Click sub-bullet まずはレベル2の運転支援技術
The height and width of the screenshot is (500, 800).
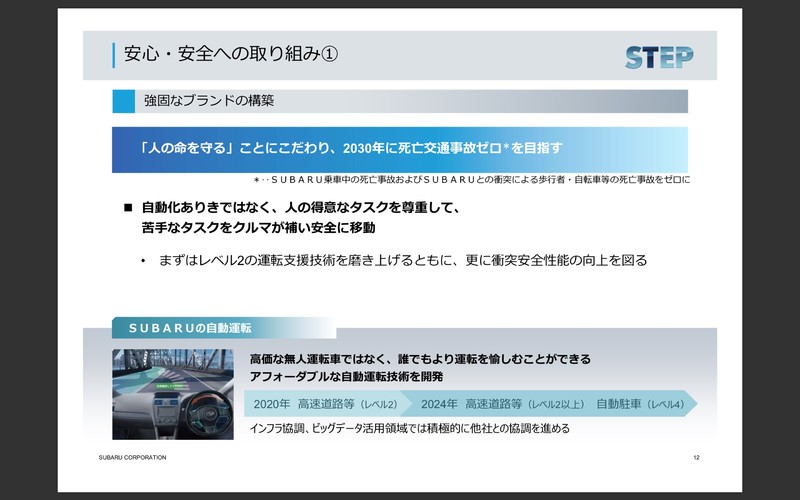[x=403, y=260]
